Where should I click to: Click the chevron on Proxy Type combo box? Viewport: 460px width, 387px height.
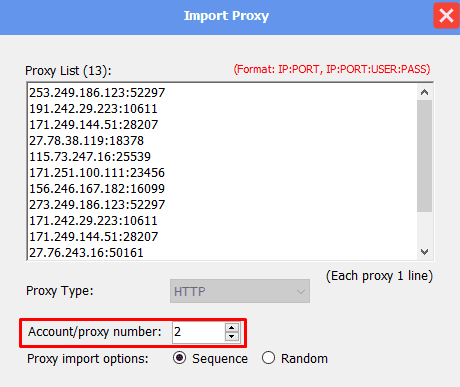[301, 292]
